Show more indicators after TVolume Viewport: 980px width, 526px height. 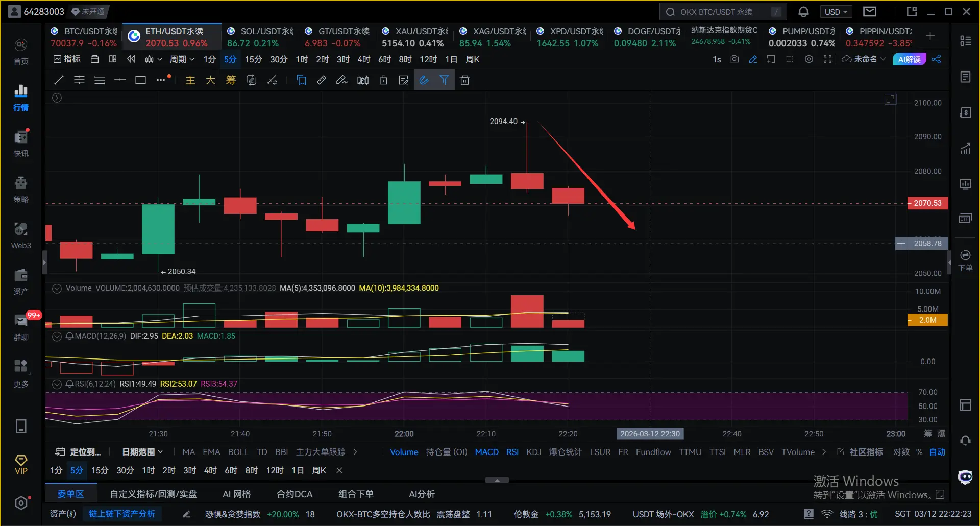tap(824, 452)
